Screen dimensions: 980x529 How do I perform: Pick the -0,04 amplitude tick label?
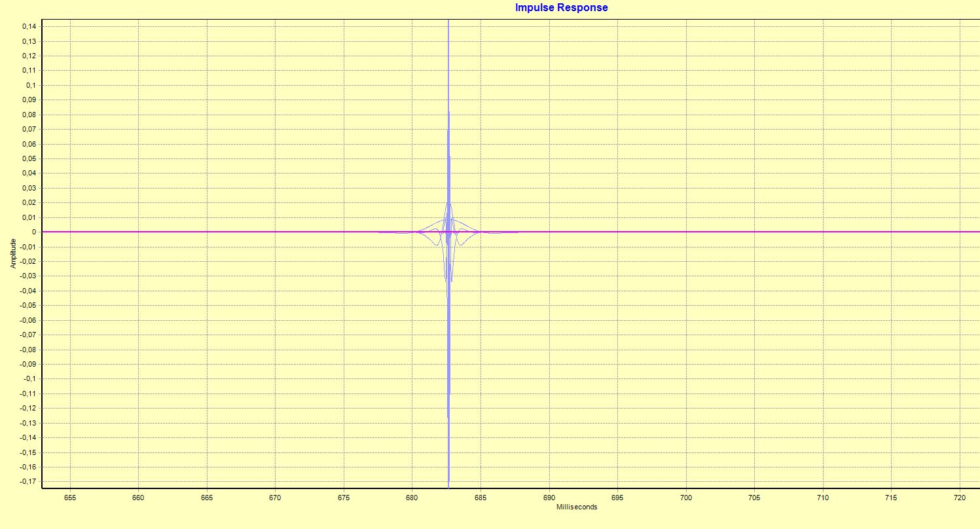coord(27,291)
